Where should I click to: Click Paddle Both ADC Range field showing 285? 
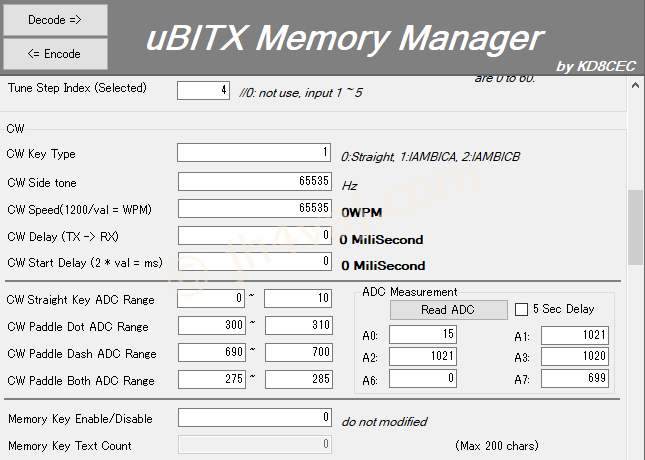[299, 379]
